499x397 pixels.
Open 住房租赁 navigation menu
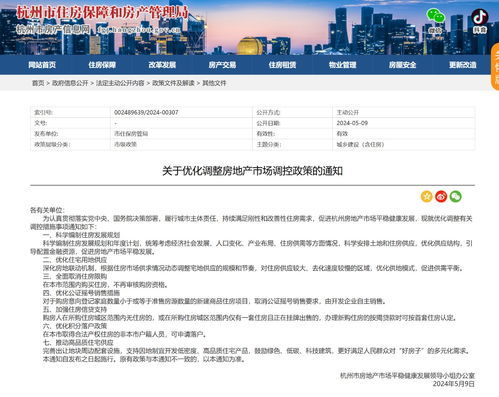coord(282,65)
